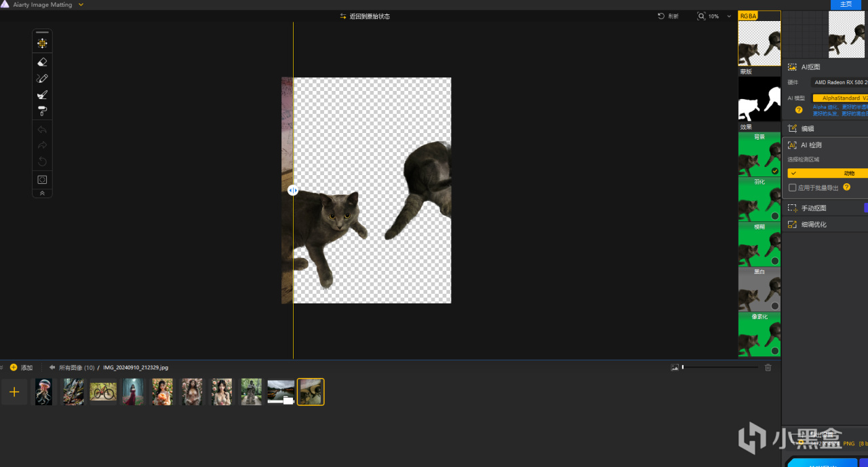This screenshot has height=467, width=868.
Task: Toggle 应用于批量导出 checkbox
Action: coord(792,188)
